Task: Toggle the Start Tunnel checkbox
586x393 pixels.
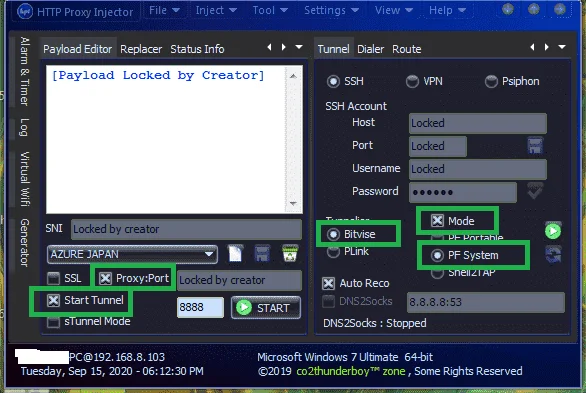Action: tap(53, 300)
